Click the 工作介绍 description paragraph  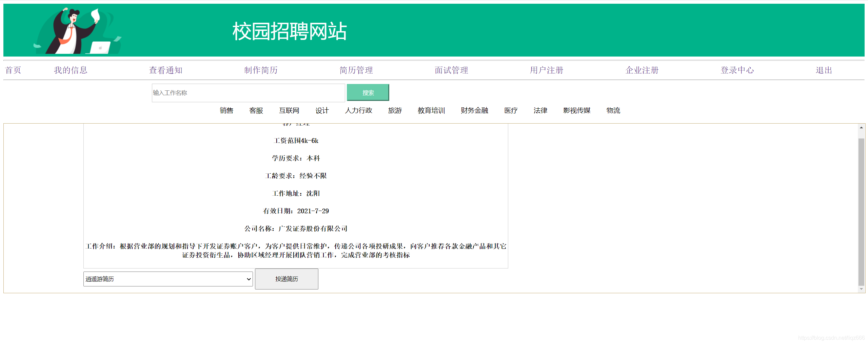296,251
